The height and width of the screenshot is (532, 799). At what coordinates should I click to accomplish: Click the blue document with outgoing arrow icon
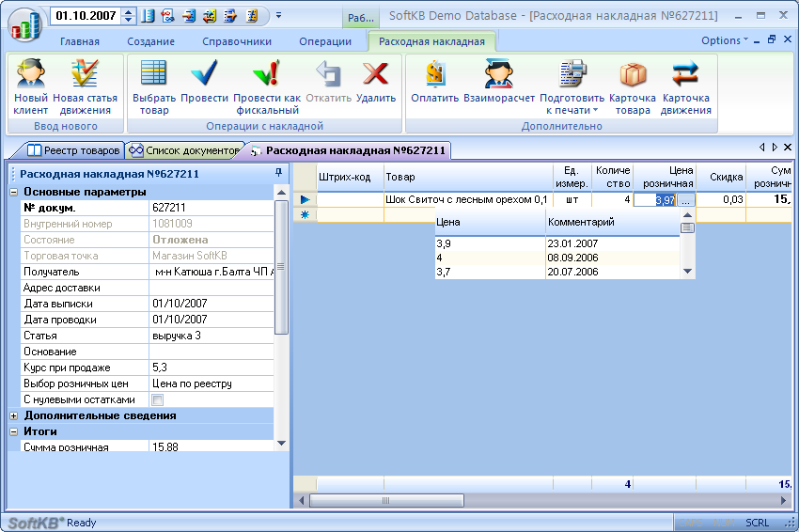pos(229,16)
